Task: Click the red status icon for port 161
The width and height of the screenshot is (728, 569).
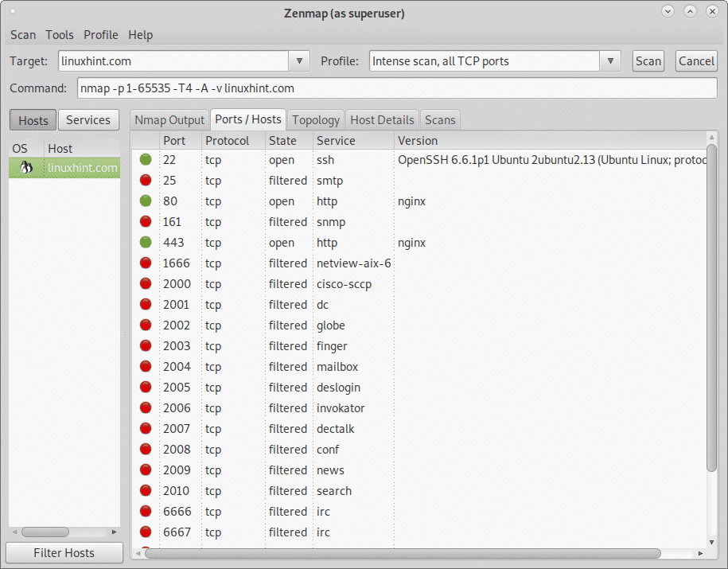Action: pos(146,221)
